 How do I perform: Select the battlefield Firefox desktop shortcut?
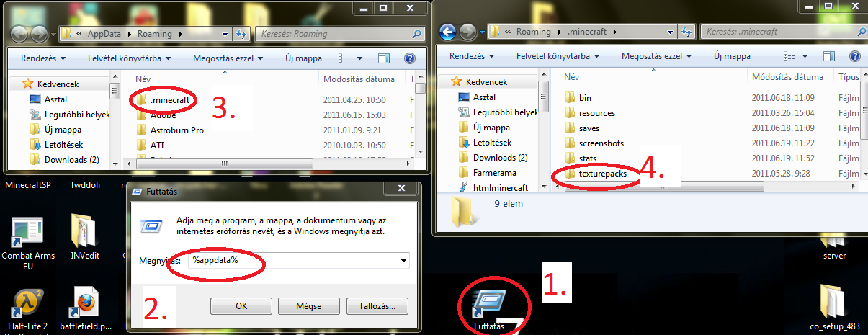[x=85, y=310]
